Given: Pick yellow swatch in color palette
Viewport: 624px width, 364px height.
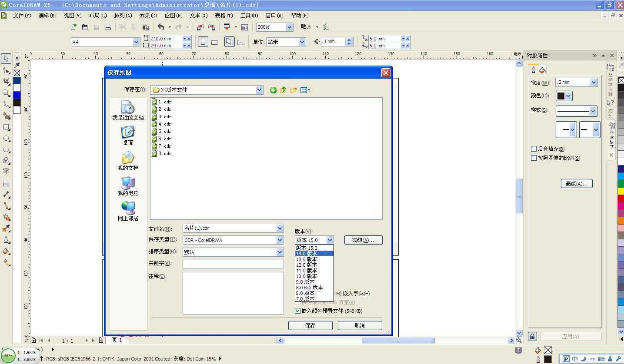Looking at the screenshot, I should 621,191.
